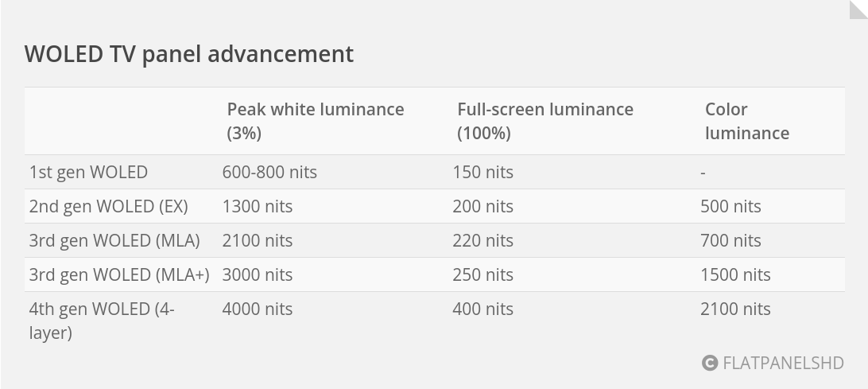Click the 600-800 nits cell
The width and height of the screenshot is (868, 389).
tap(269, 173)
